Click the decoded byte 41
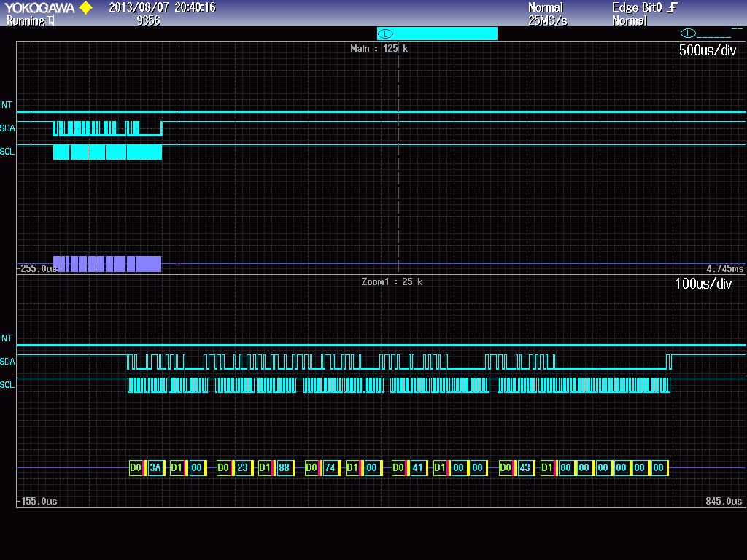This screenshot has width=747, height=560. coord(418,467)
